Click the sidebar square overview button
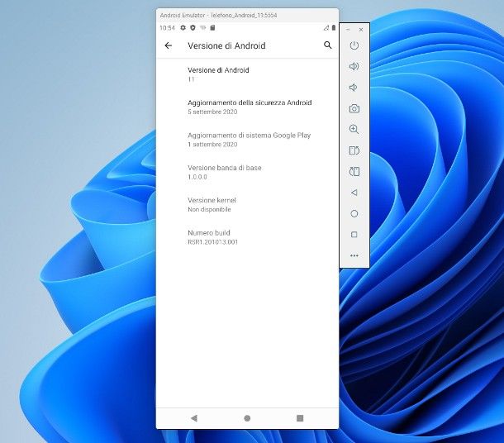Screen dimensions: 504x443 click(354, 235)
